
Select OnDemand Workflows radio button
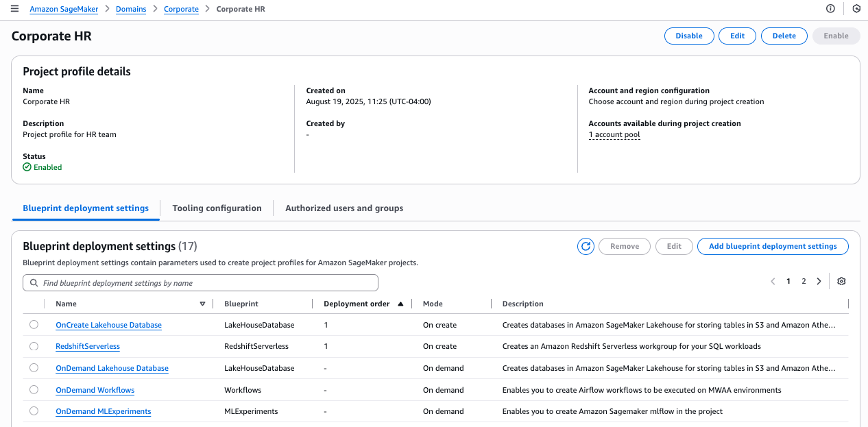tap(34, 390)
